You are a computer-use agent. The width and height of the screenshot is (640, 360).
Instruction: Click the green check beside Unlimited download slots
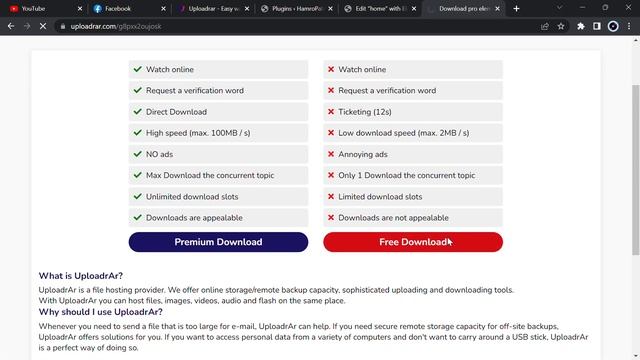138,196
